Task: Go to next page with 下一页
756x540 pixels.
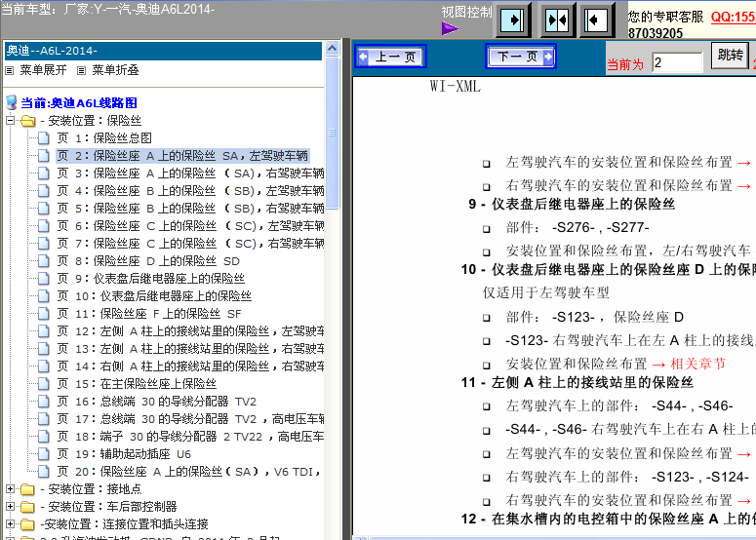Action: pos(521,57)
